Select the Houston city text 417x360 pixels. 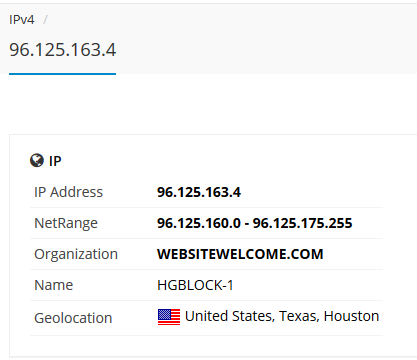point(352,316)
